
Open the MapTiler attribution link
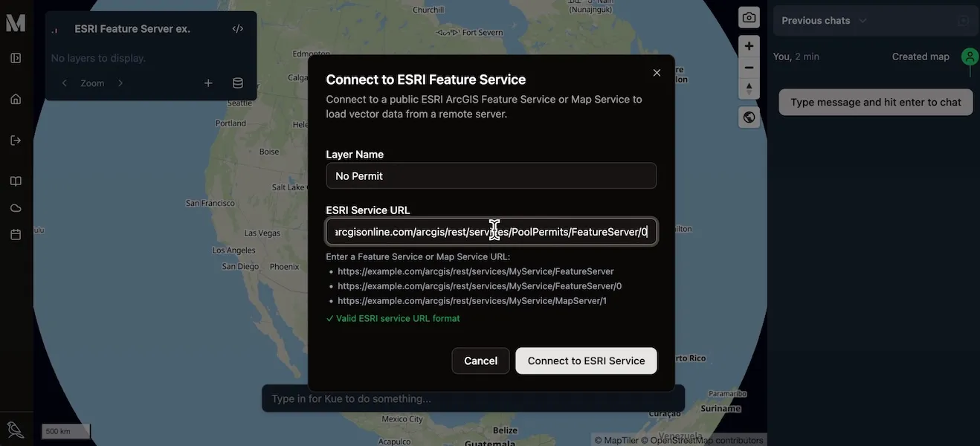pyautogui.click(x=616, y=440)
